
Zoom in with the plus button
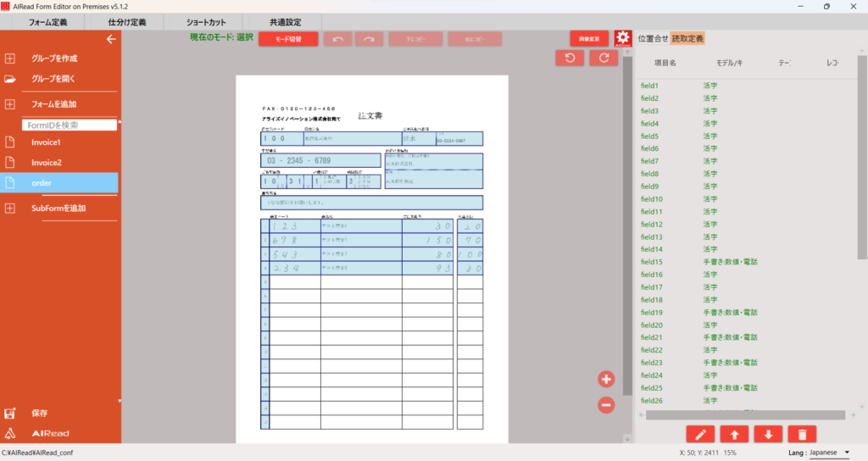click(x=606, y=380)
